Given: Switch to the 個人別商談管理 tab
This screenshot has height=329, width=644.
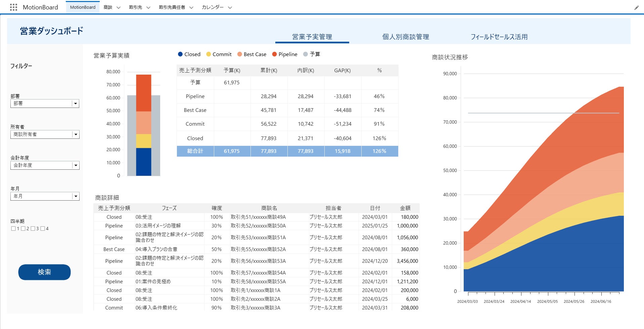Looking at the screenshot, I should tap(406, 37).
